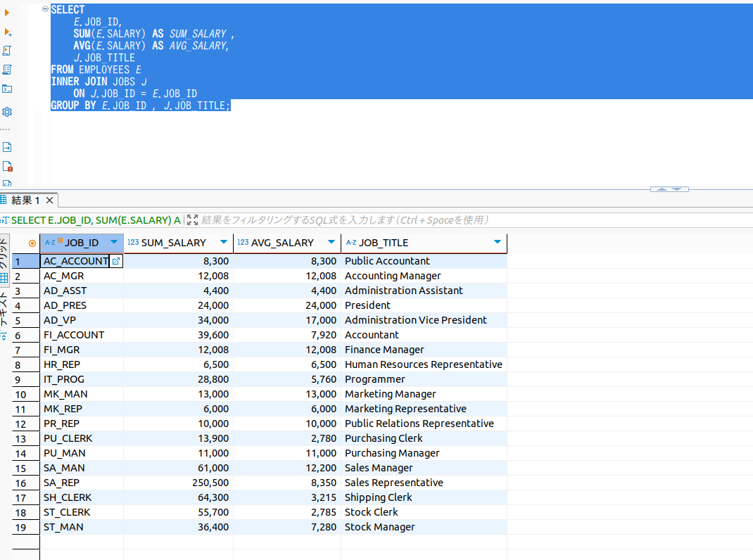Image resolution: width=753 pixels, height=560 pixels.
Task: Click the expand filter panel icon
Action: pyautogui.click(x=192, y=220)
